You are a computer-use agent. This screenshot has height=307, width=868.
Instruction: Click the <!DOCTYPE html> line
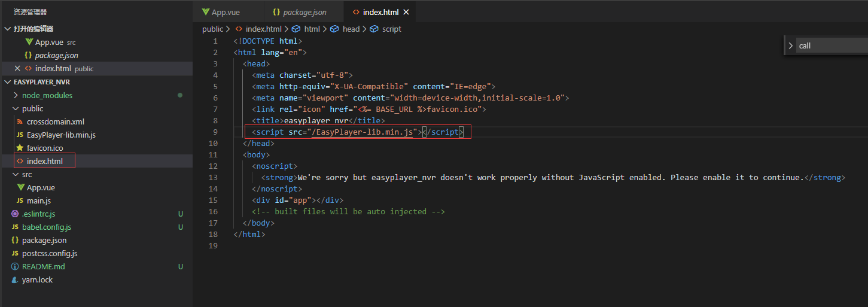click(267, 41)
